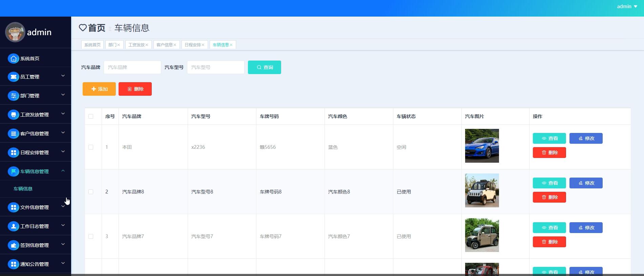Image resolution: width=644 pixels, height=276 pixels.
Task: Check the row for 本田
Action: pos(91,147)
